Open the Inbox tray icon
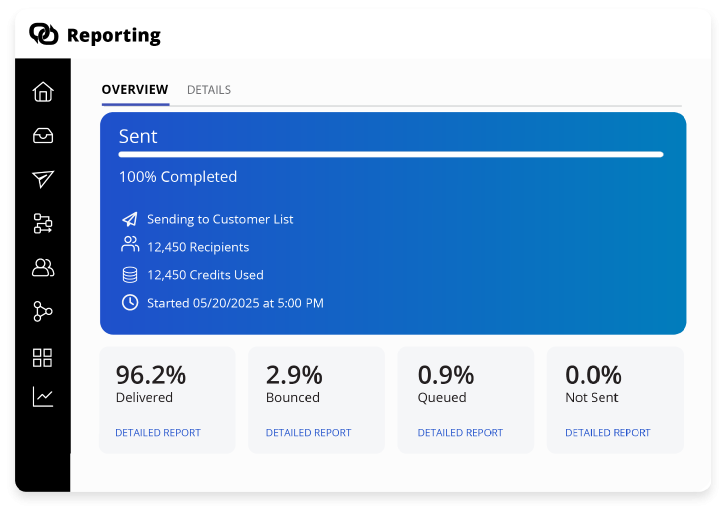 [43, 136]
